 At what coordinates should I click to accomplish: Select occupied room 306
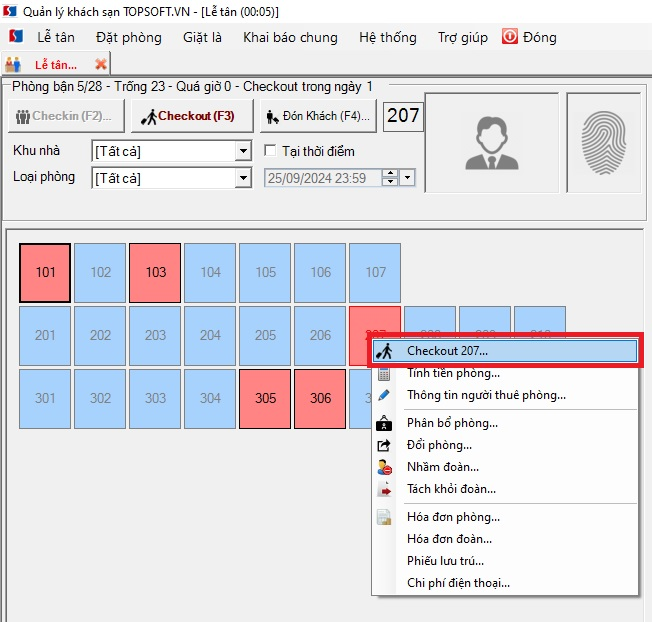[320, 399]
